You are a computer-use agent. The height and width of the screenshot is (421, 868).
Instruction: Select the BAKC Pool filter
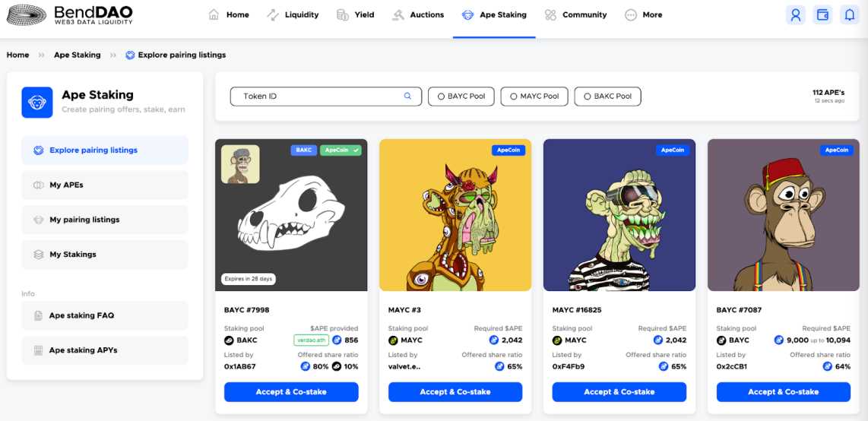[x=607, y=97]
